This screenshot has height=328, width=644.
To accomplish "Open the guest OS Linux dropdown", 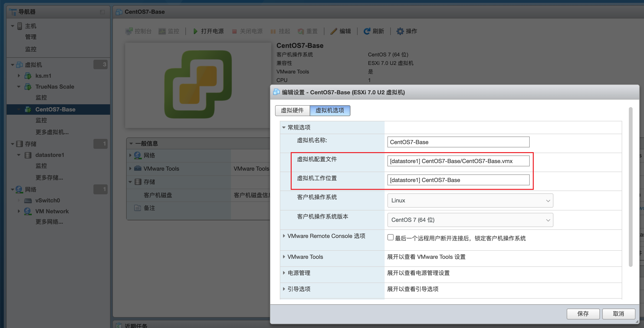I will [x=470, y=200].
